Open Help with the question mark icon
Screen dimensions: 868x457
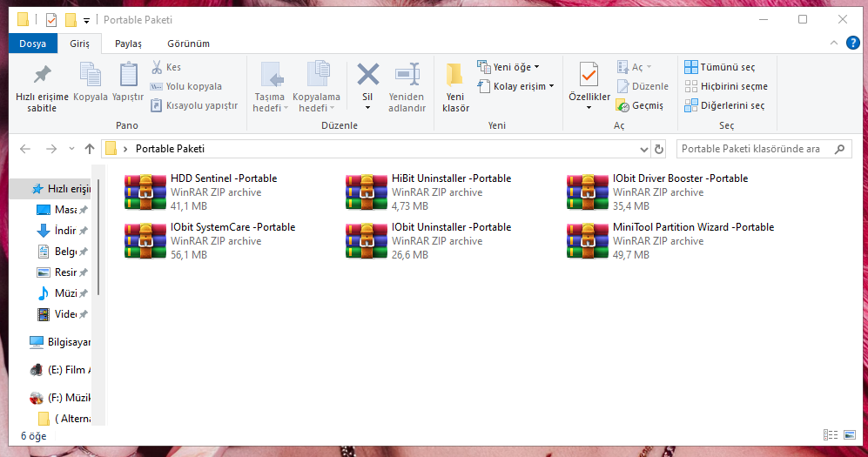point(853,43)
